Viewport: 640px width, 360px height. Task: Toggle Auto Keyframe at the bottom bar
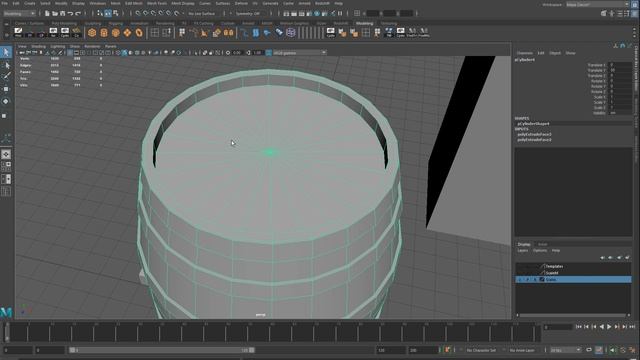point(599,350)
